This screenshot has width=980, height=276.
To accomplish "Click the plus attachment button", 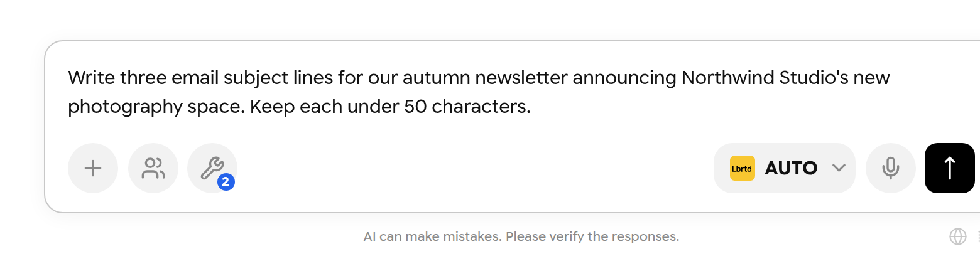I will pyautogui.click(x=93, y=168).
